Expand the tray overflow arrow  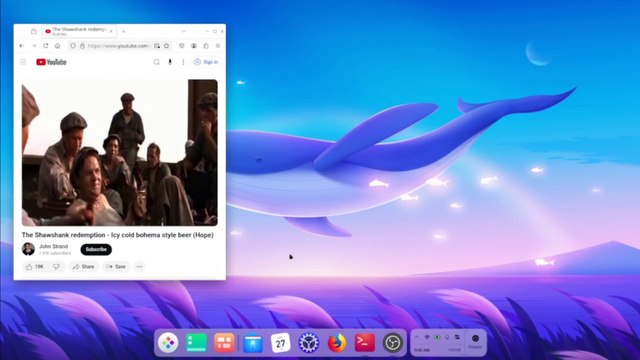coord(417,337)
